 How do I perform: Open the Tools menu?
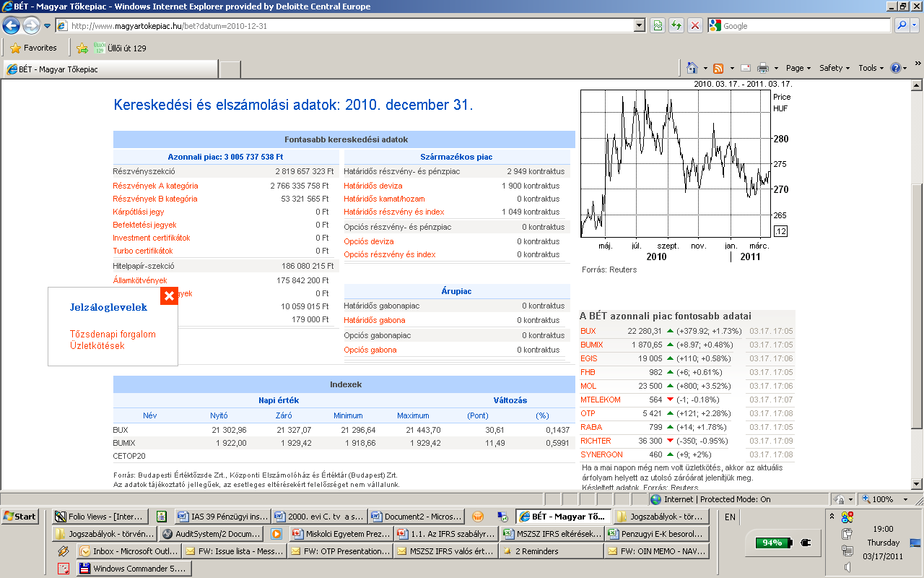871,68
